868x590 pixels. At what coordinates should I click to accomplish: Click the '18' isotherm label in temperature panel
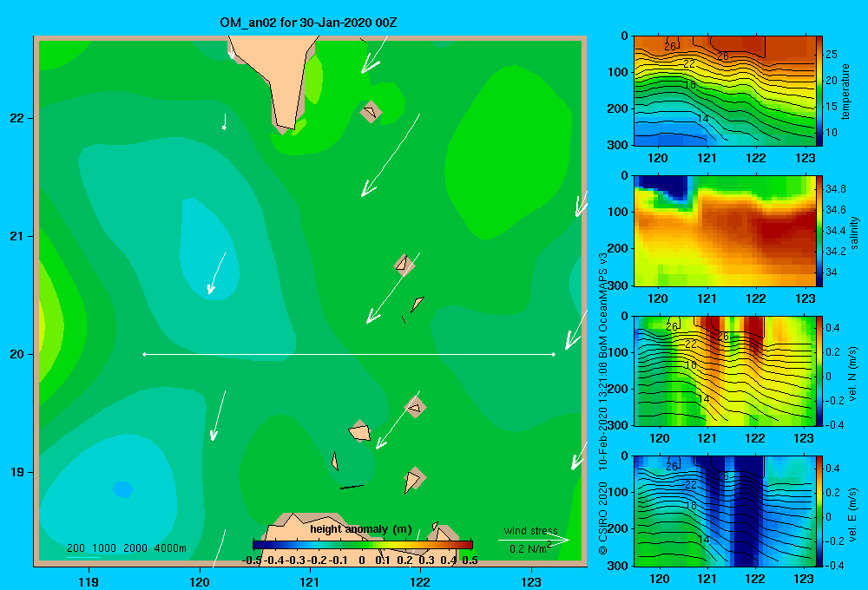pyautogui.click(x=689, y=85)
